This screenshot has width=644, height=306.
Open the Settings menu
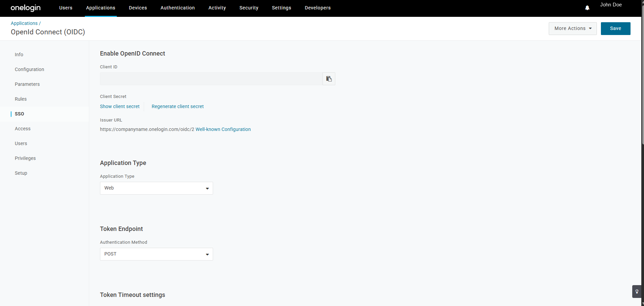281,8
